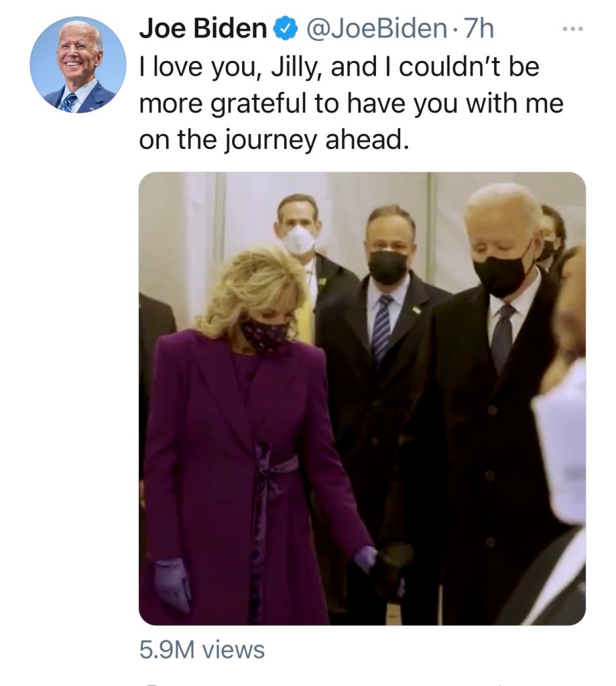Screen dimensions: 616x686
Task: Open Joe Biden's profile picture
Action: (78, 65)
